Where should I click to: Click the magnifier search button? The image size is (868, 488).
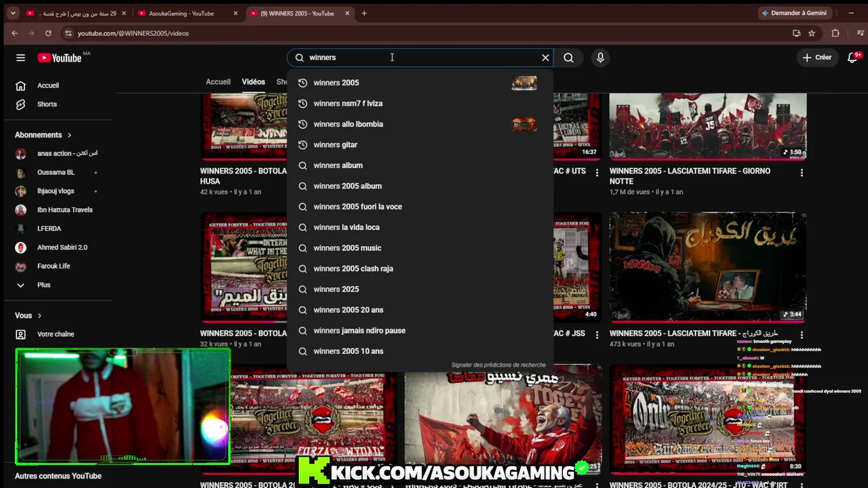pyautogui.click(x=569, y=58)
